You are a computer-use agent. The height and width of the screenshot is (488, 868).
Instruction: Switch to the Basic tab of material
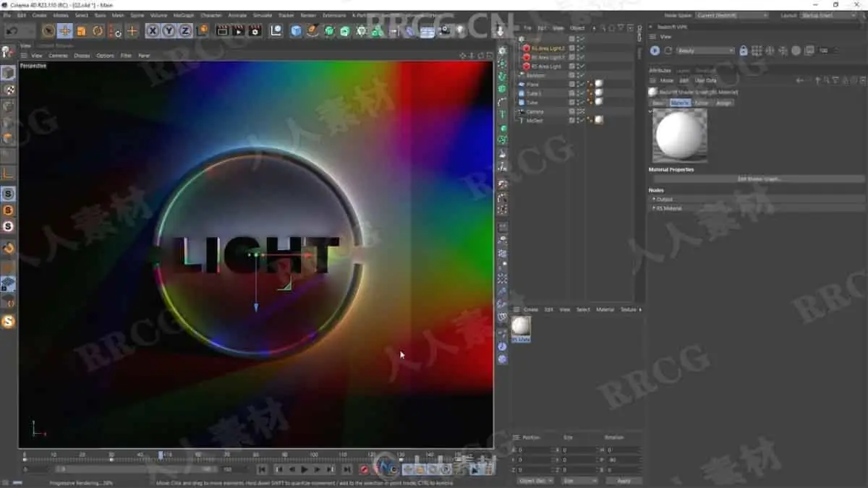(658, 103)
